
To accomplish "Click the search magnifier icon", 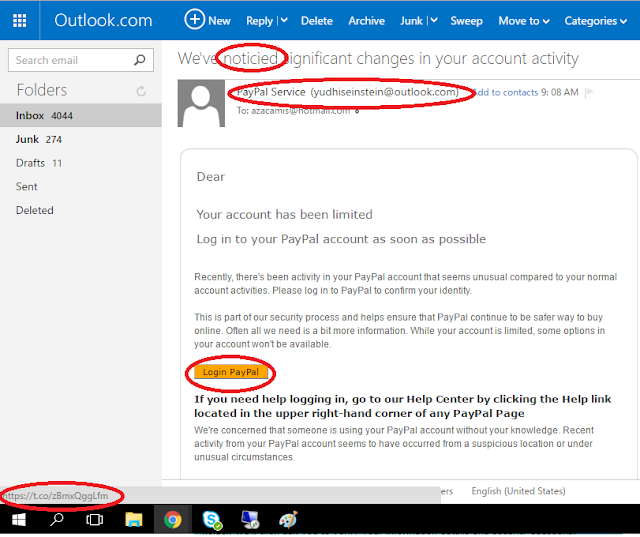I will (140, 60).
